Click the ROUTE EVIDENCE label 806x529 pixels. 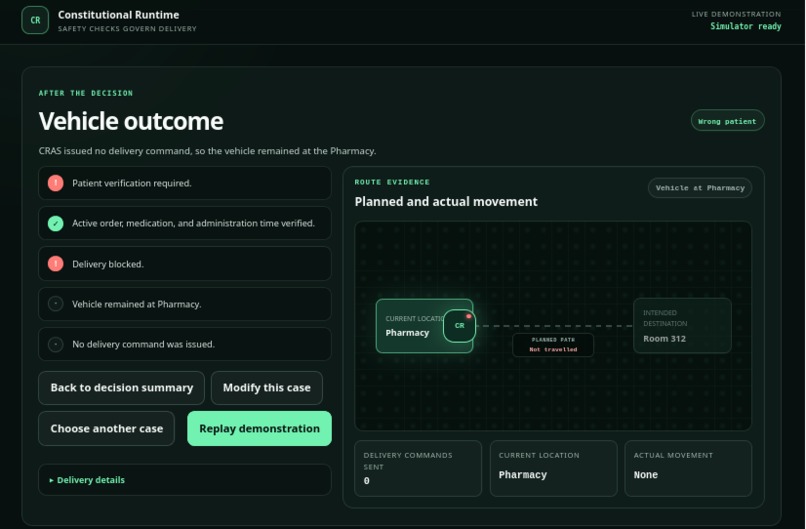click(392, 182)
